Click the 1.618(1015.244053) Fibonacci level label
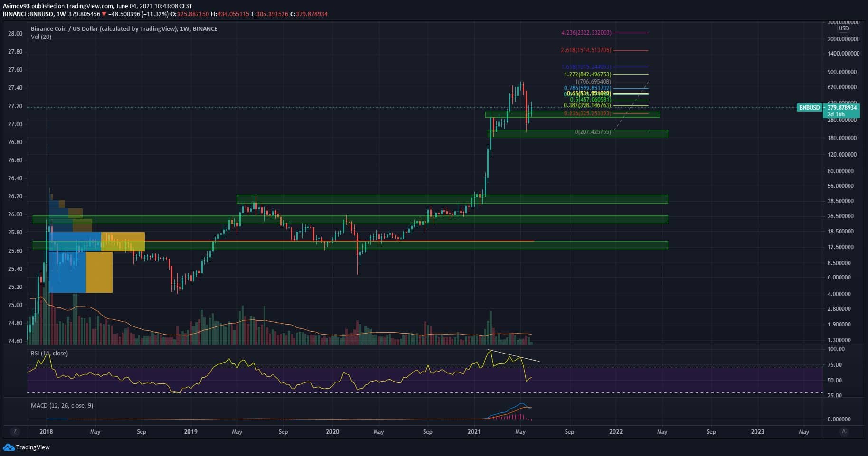This screenshot has height=456, width=868. point(586,67)
